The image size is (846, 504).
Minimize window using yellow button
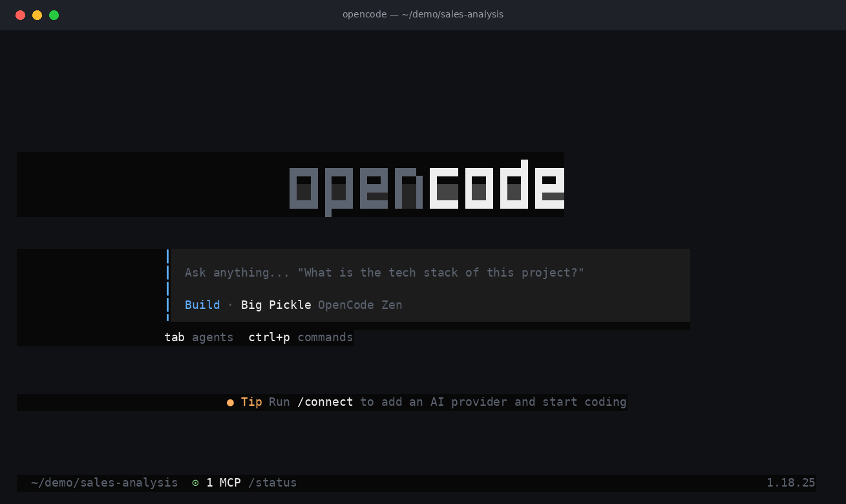tap(37, 15)
